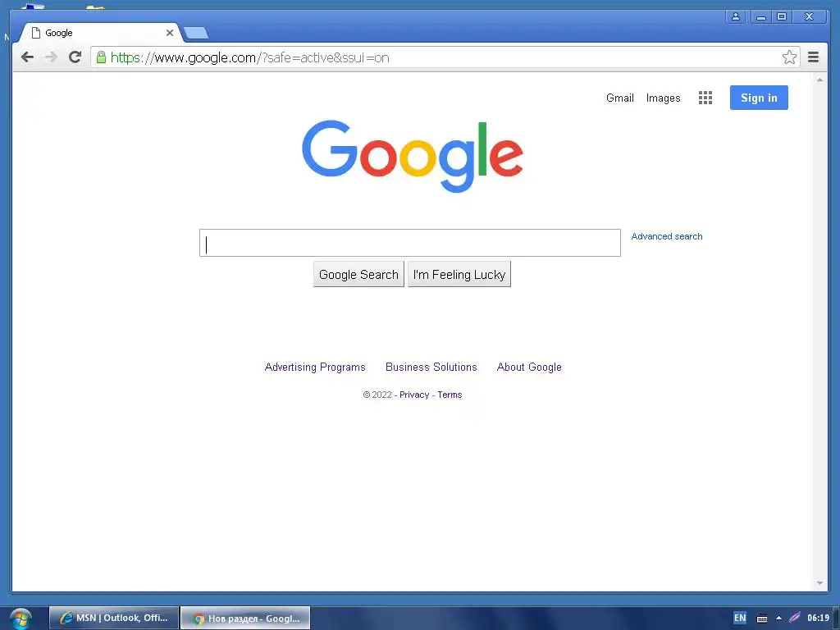Open the on-screen keyboard tray icon
This screenshot has height=630, width=840.
tap(762, 619)
